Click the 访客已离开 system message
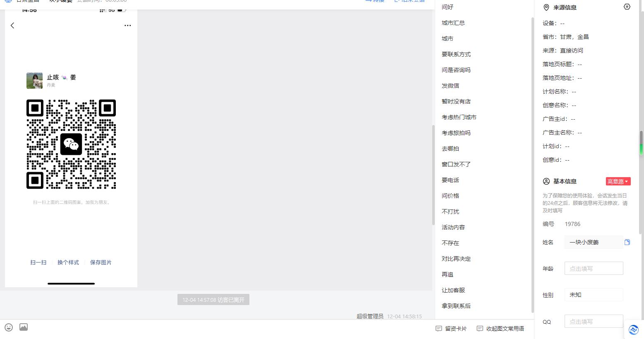The height and width of the screenshot is (339, 644). click(213, 300)
